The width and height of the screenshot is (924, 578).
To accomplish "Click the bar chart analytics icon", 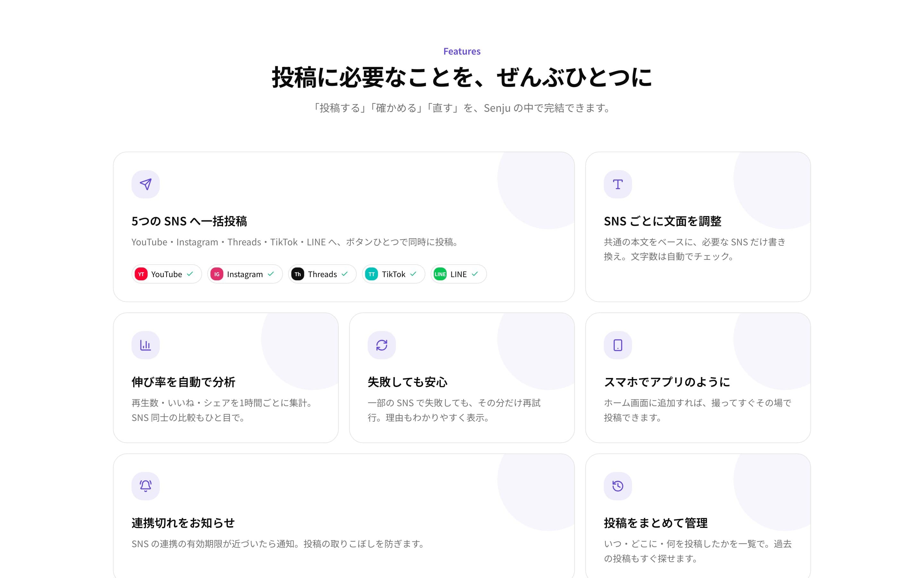I will [145, 345].
